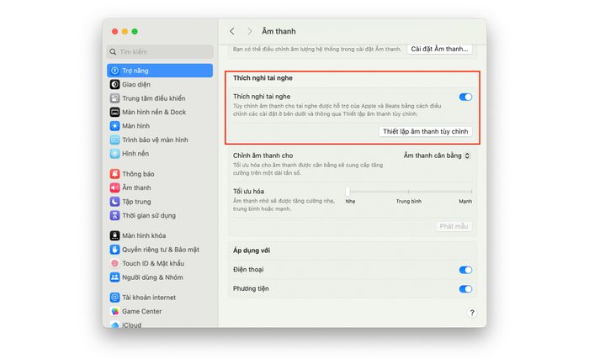Click the Người dùng & Nhóm icon

(115, 277)
